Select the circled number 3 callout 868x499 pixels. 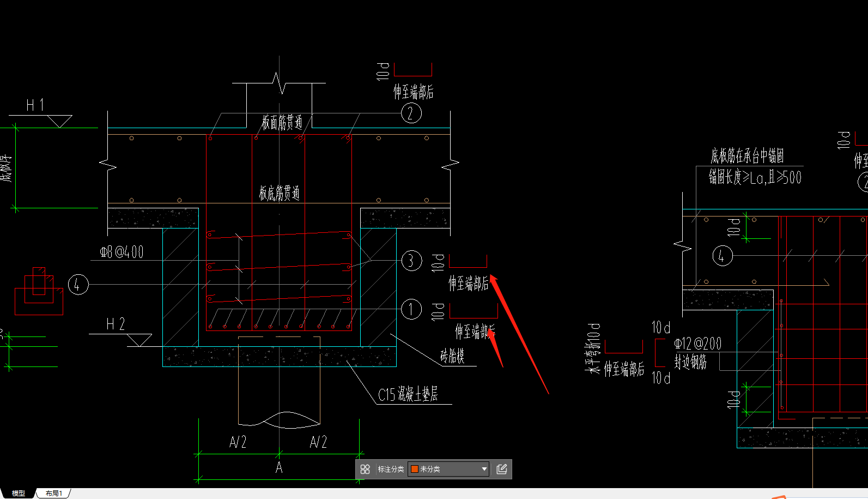coord(411,261)
